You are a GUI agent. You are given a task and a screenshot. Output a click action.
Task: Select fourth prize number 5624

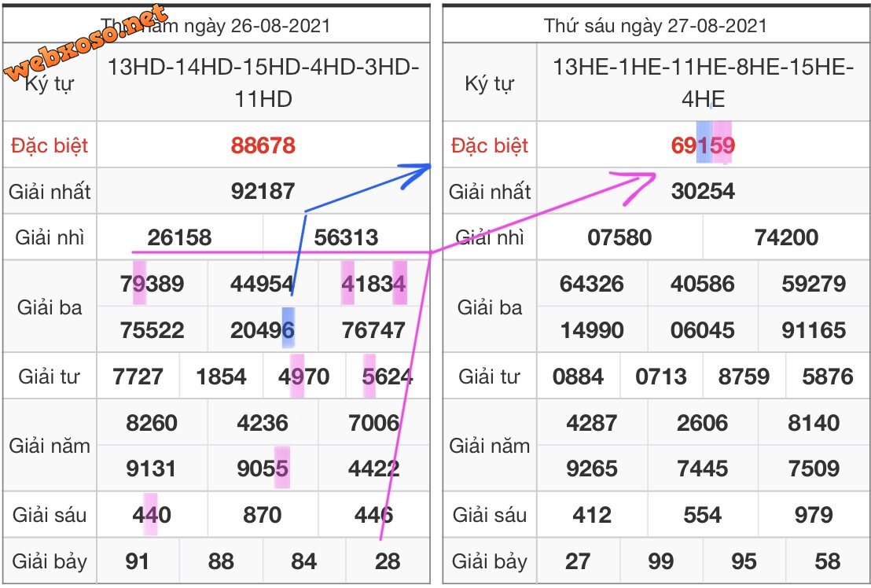pos(388,377)
